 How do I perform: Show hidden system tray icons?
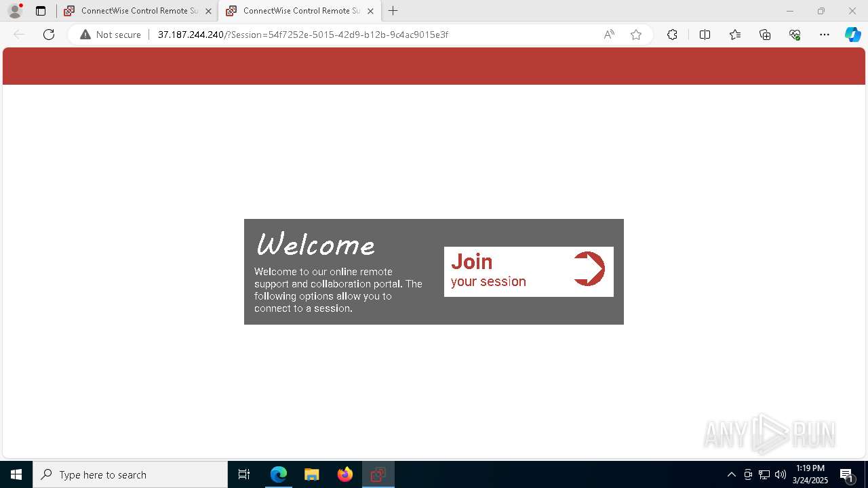pyautogui.click(x=731, y=474)
